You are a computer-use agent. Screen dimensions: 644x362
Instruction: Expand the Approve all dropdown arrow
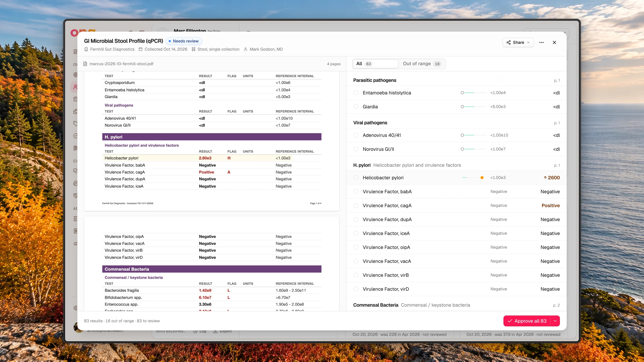[x=555, y=321]
